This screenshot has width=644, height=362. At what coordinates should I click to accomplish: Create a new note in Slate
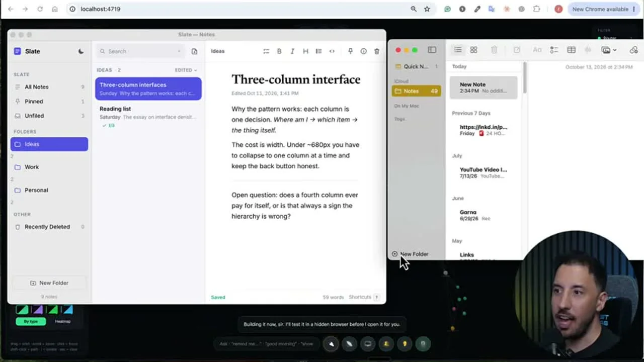pyautogui.click(x=194, y=51)
